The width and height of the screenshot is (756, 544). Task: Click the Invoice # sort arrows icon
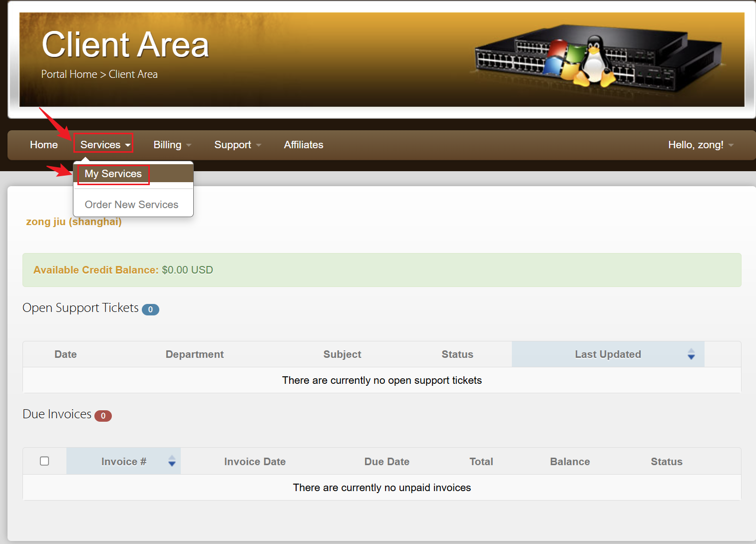tap(172, 461)
